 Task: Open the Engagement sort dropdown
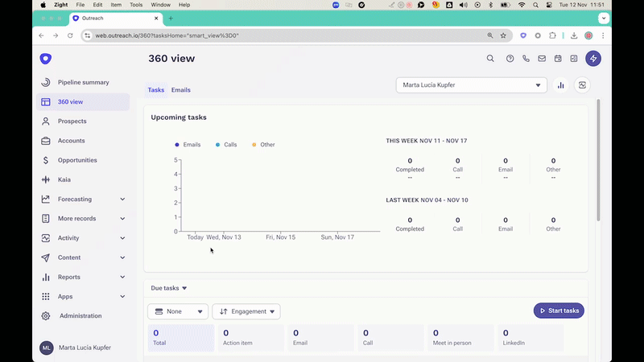pyautogui.click(x=246, y=311)
